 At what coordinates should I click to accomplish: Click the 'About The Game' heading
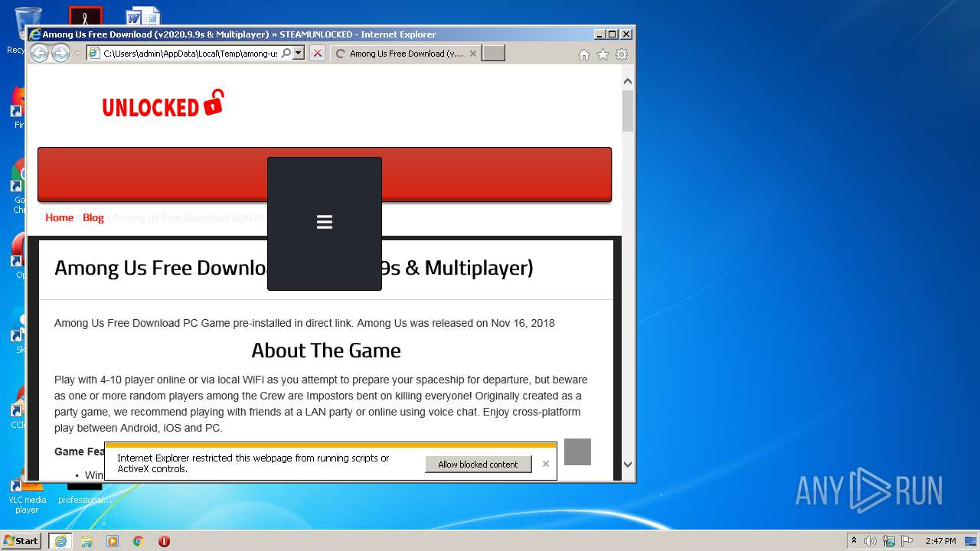(326, 350)
